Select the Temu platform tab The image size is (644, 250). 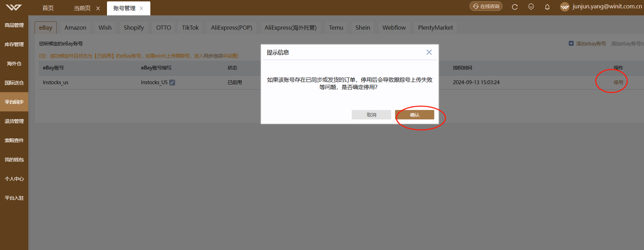[x=336, y=28]
